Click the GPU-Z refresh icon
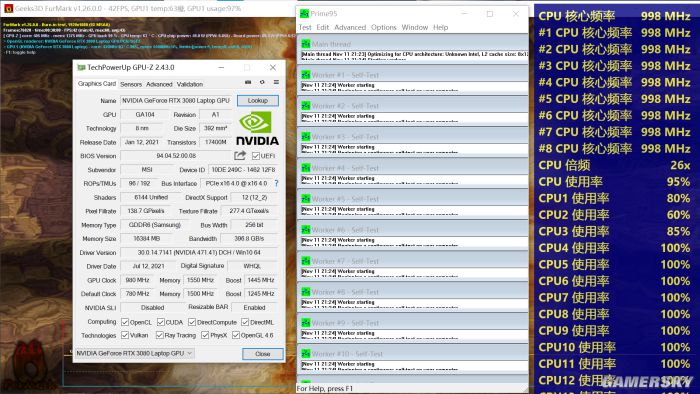Image resolution: width=700 pixels, height=394 pixels. pos(262,83)
